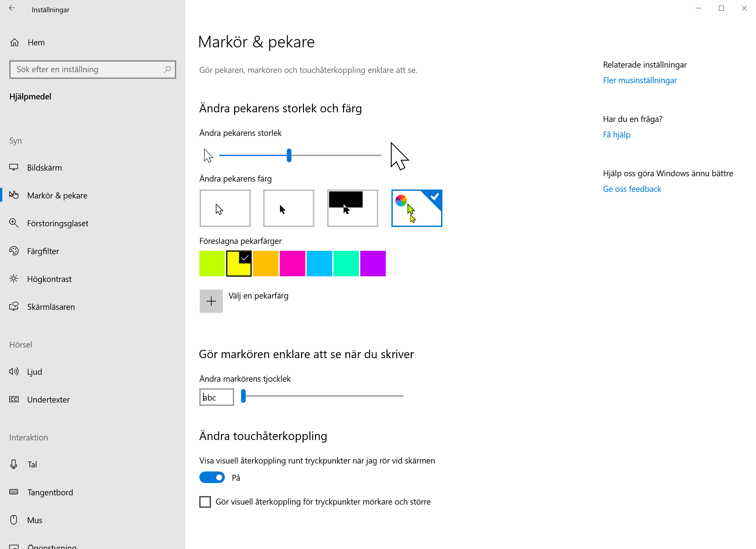Click Ge oss feedback button
The image size is (756, 549).
click(633, 189)
